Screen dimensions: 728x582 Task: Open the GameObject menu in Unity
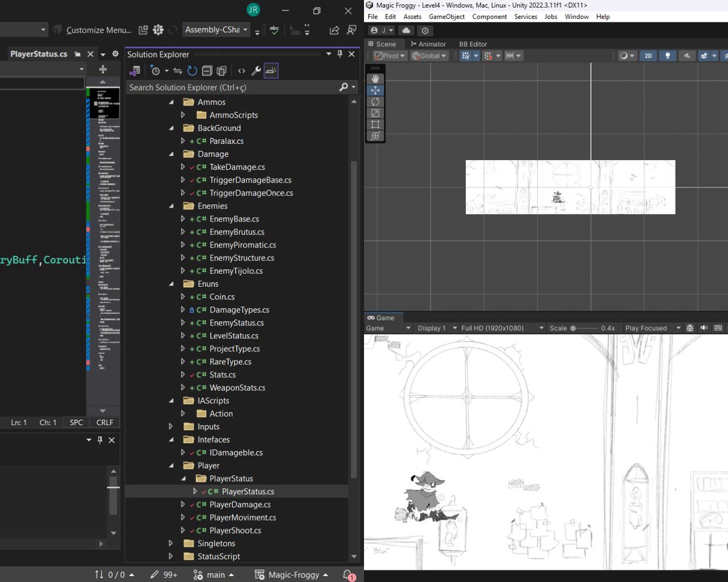coord(447,16)
